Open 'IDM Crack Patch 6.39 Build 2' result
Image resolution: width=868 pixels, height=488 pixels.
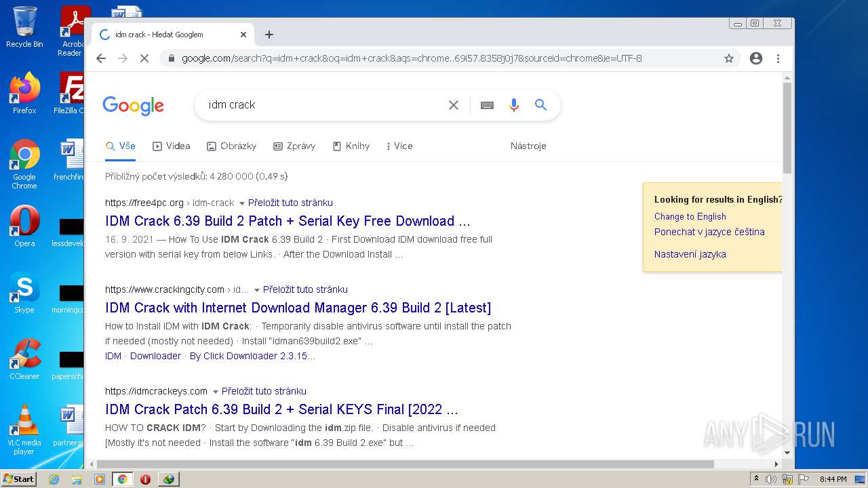(282, 409)
